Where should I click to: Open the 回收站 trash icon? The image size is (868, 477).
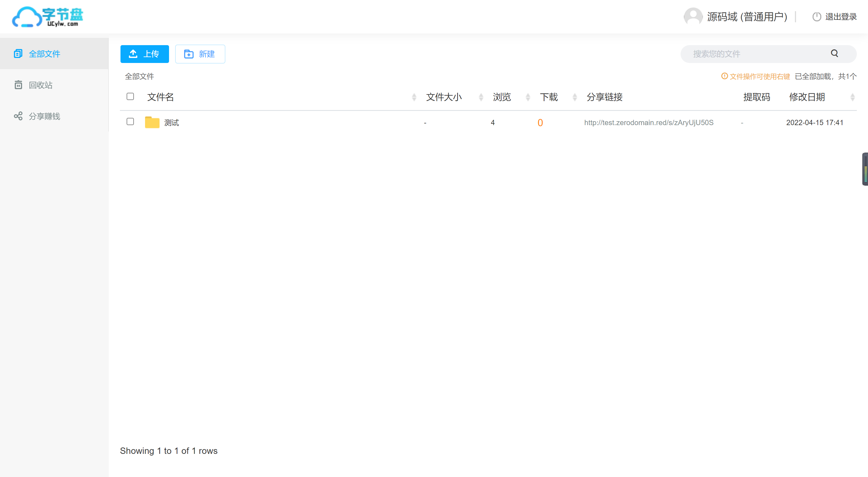(x=18, y=85)
